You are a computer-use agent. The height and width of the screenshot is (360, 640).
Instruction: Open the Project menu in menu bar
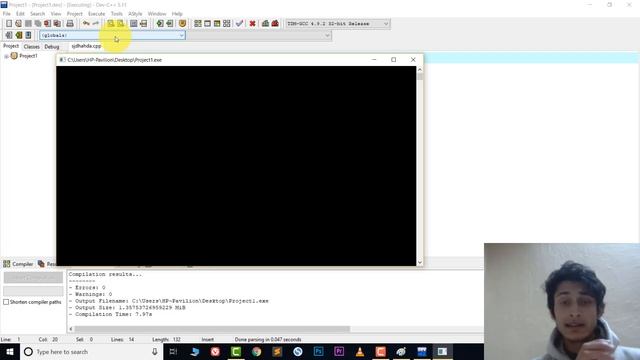pyautogui.click(x=74, y=13)
